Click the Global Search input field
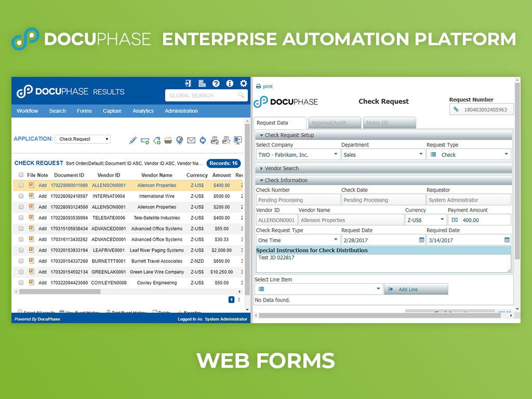The image size is (532, 399). [203, 96]
